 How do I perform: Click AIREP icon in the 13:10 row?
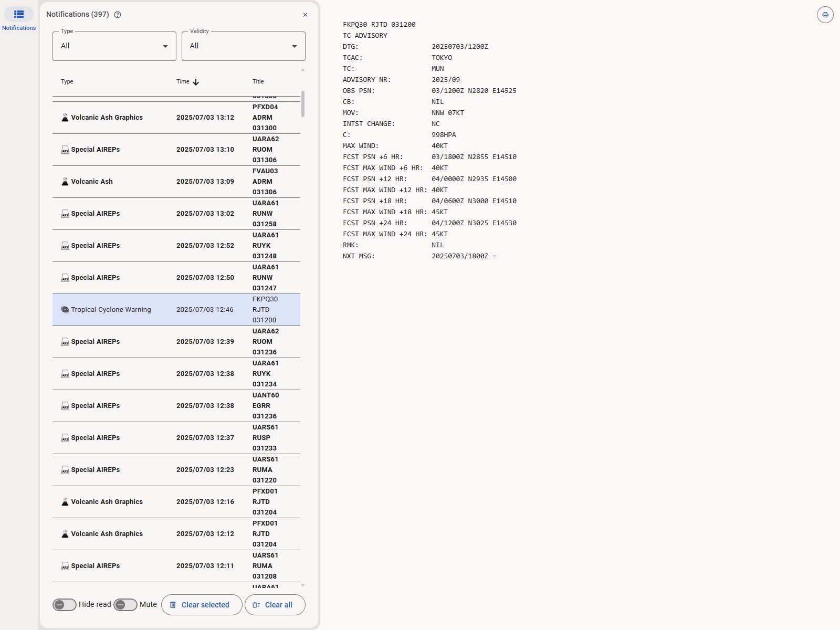click(x=65, y=150)
